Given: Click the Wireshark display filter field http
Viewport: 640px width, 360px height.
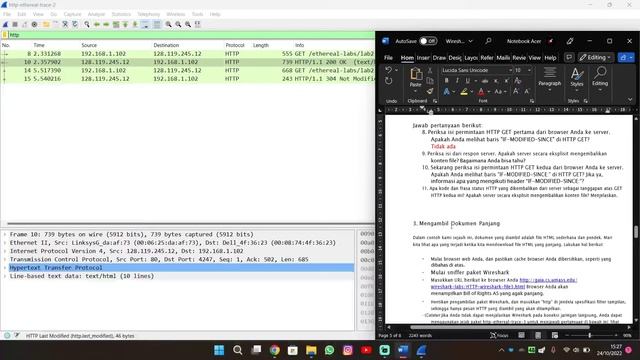Looking at the screenshot, I should (191, 35).
